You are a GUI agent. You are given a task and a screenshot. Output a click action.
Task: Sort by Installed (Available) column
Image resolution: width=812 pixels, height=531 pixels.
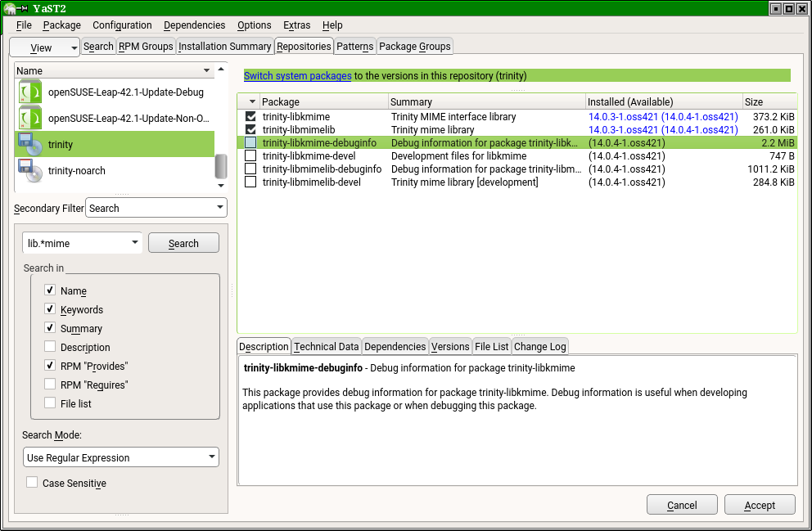[663, 101]
